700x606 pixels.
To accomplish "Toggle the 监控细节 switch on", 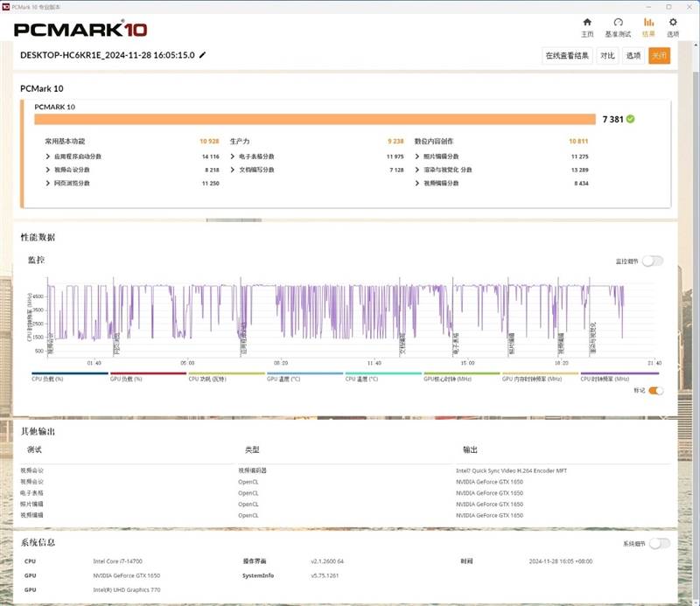I will 652,261.
